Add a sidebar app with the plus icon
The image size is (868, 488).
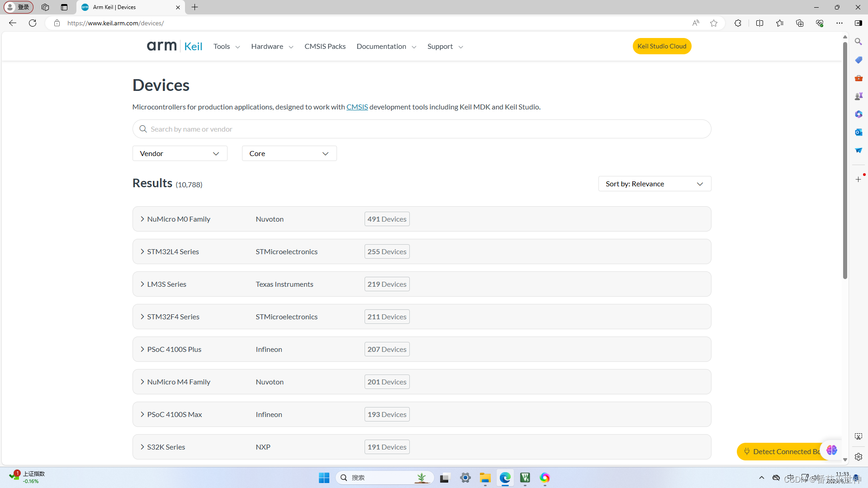click(x=859, y=179)
